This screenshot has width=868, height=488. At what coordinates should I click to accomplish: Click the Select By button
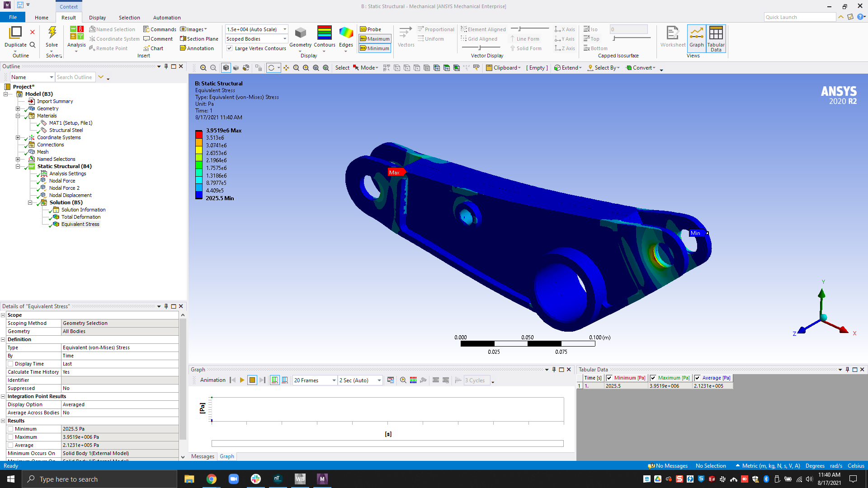tap(604, 68)
